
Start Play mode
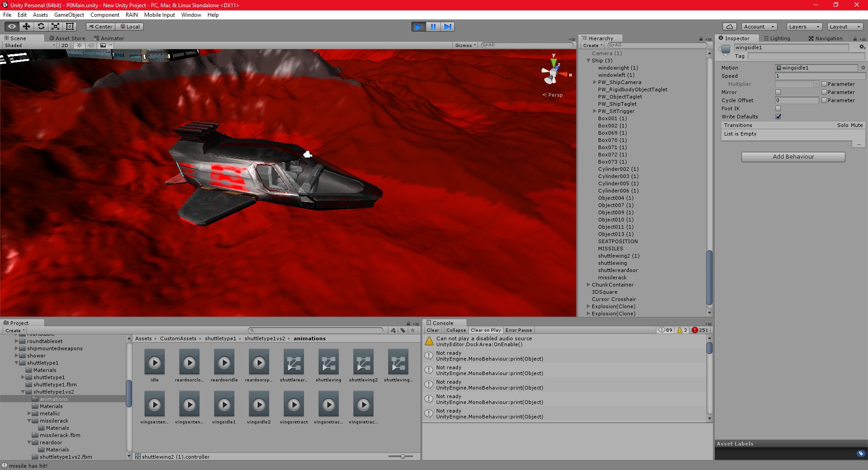point(419,27)
